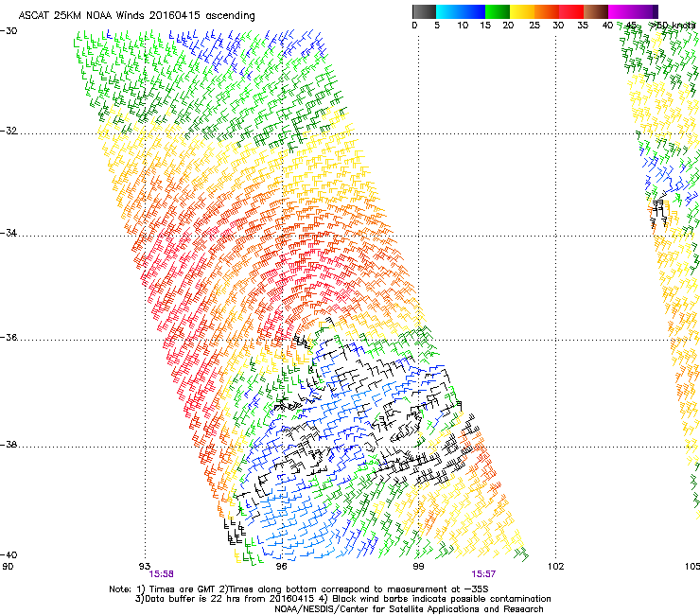The height and width of the screenshot is (615, 700).
Task: Click the latitude label -40
Action: pos(9,555)
